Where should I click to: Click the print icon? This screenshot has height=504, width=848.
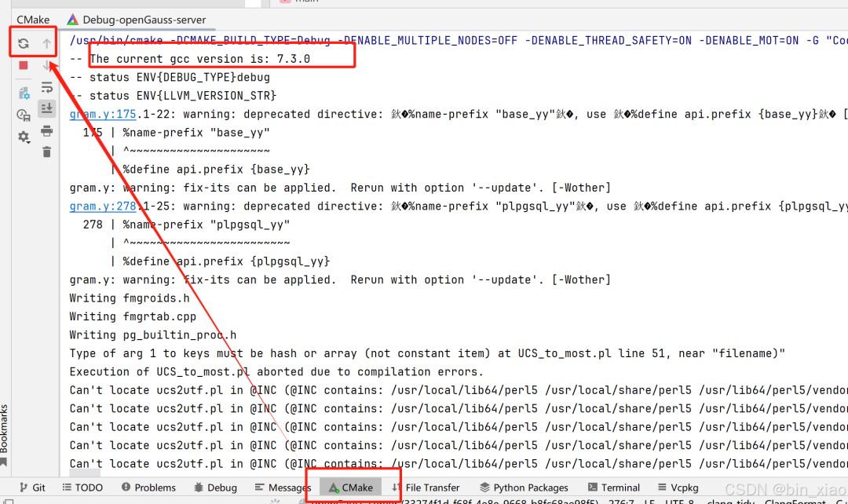click(x=47, y=131)
